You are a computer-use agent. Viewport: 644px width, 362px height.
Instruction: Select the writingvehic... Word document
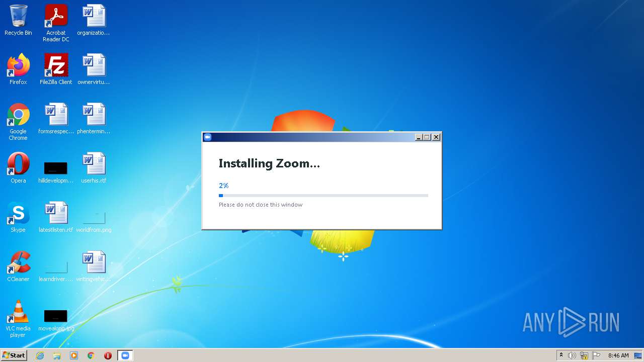[x=94, y=266]
